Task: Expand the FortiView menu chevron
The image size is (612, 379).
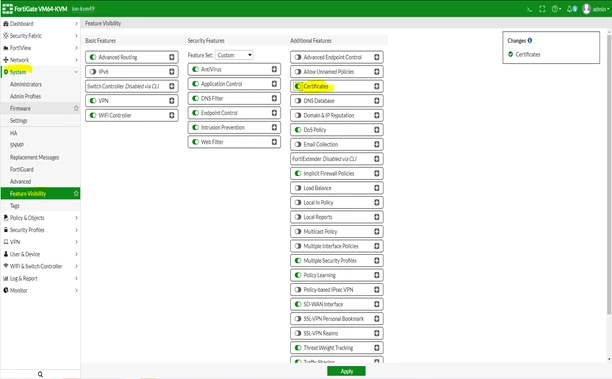Action: [76, 48]
